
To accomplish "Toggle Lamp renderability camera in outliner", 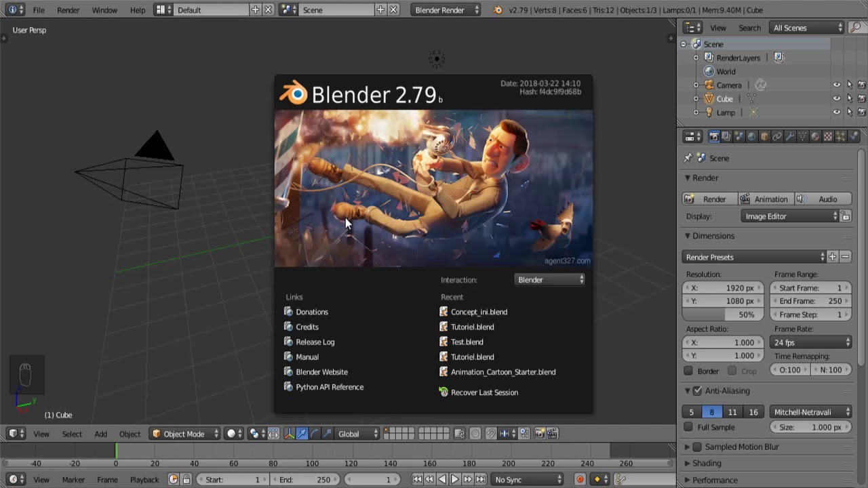I will (x=862, y=112).
